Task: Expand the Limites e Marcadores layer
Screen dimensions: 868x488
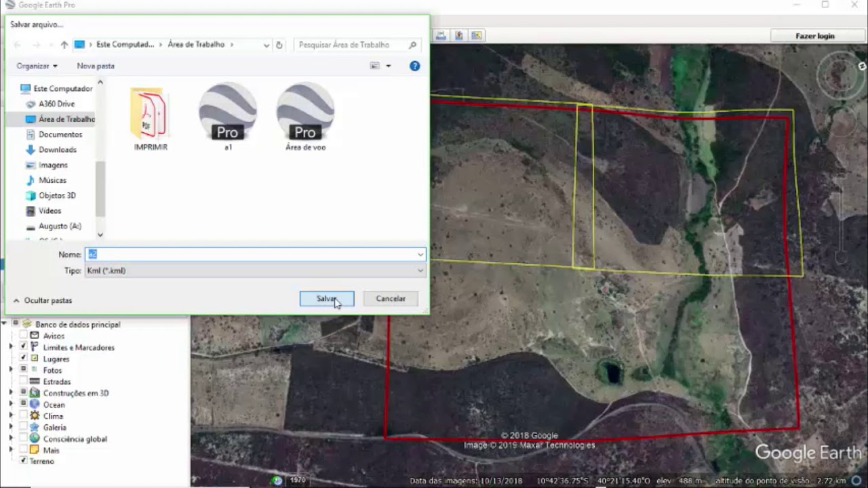Action: (x=11, y=346)
